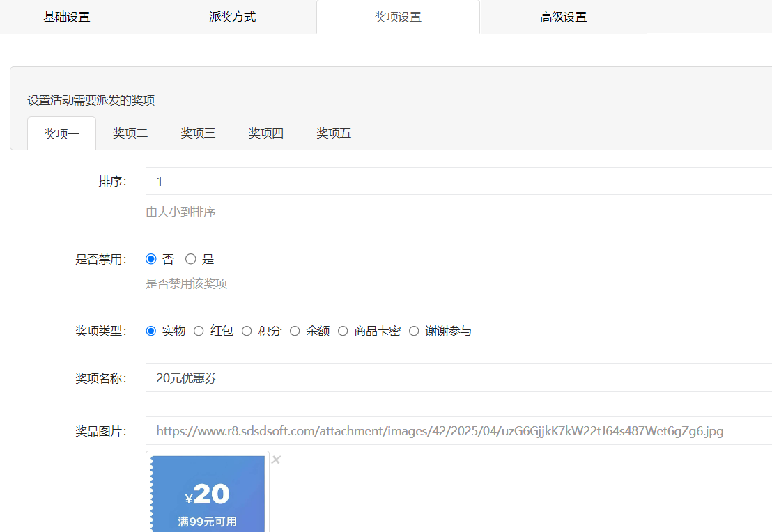Choose 商品卡密 prize type

[343, 331]
